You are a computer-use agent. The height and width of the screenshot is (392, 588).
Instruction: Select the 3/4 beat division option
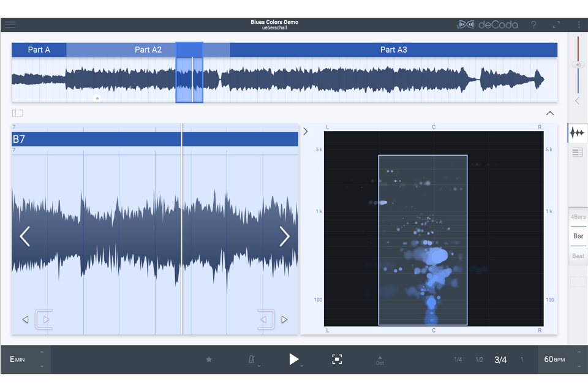pyautogui.click(x=500, y=360)
